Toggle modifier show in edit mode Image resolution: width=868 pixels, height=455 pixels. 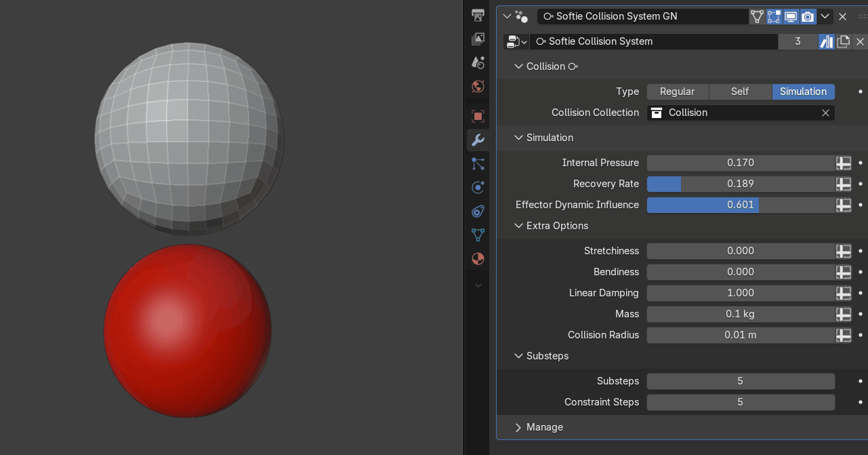[x=774, y=16]
